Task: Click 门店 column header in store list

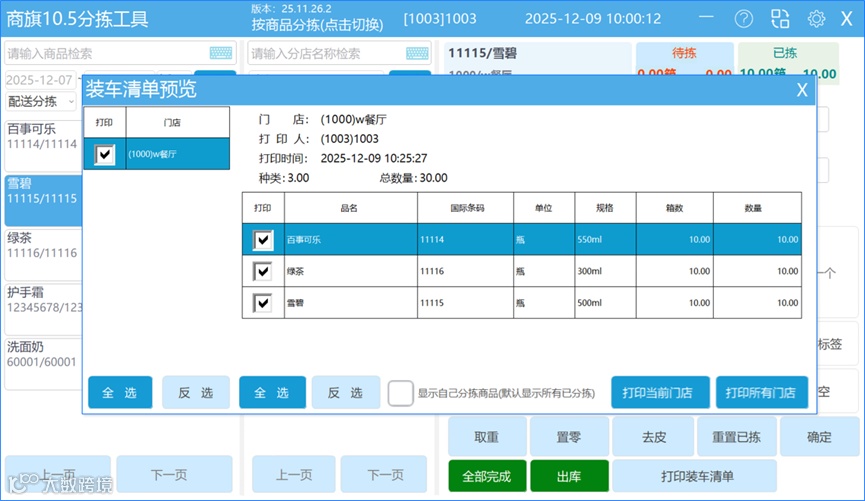Action: tap(178, 122)
